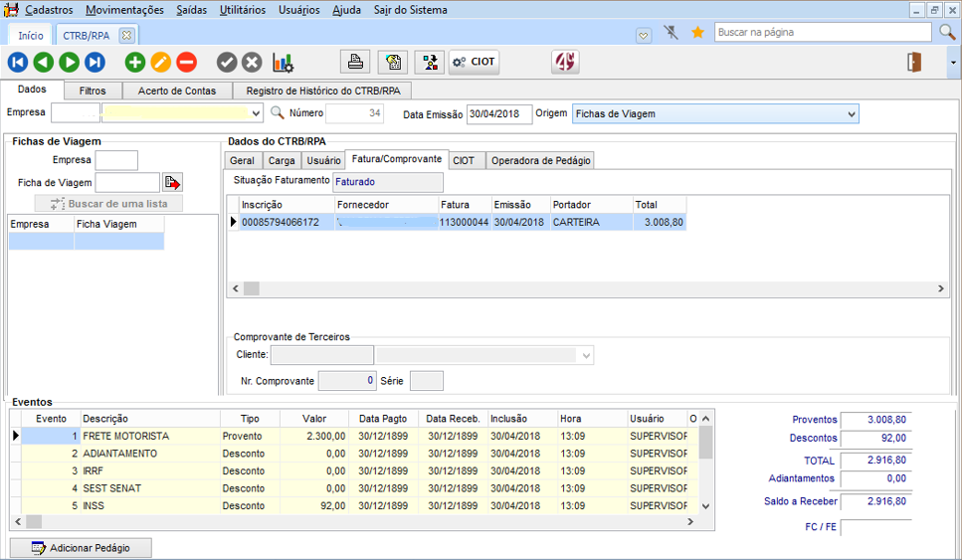Click the magnifier next to Empresa
This screenshot has width=962, height=560.
pyautogui.click(x=278, y=113)
